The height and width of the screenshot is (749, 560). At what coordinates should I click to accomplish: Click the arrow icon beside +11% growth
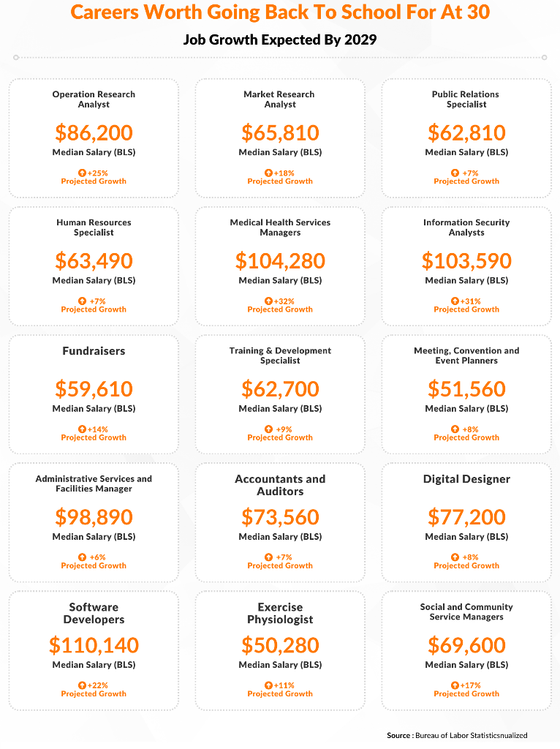point(269,685)
